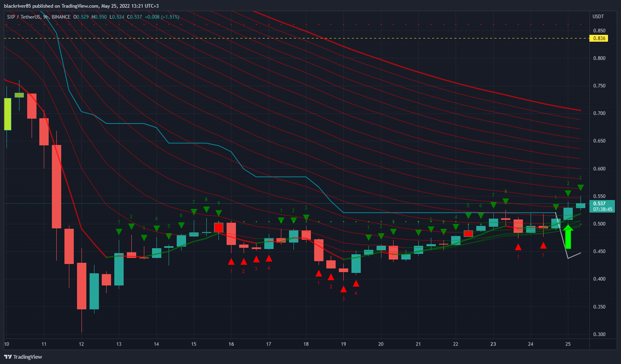Click the 0.600 price axis value
Image resolution: width=621 pixels, height=364 pixels.
[599, 169]
